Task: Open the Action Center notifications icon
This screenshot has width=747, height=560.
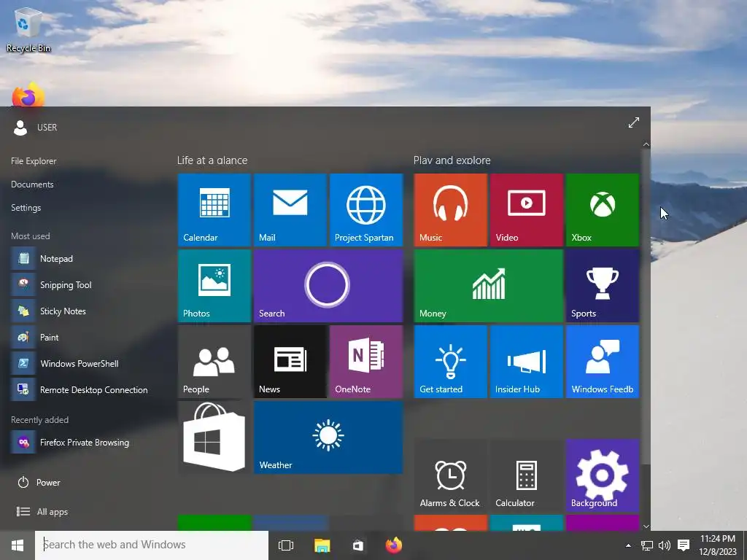Action: coord(684,545)
